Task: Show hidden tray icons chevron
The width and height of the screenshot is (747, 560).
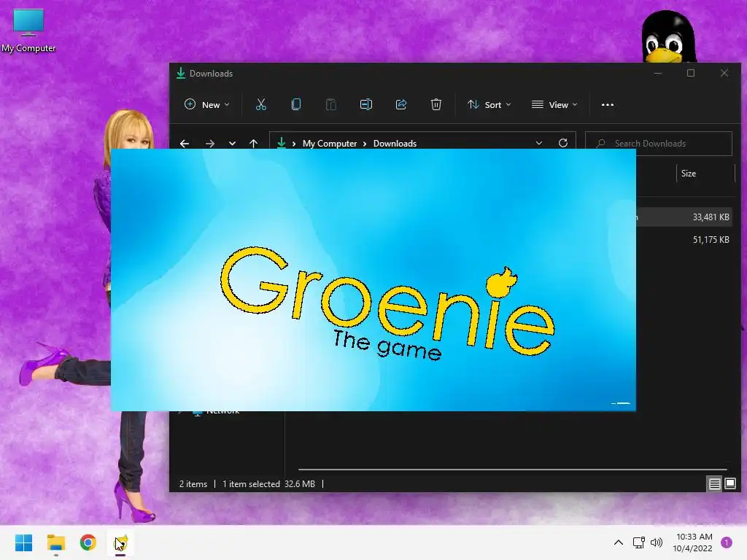Action: tap(619, 542)
